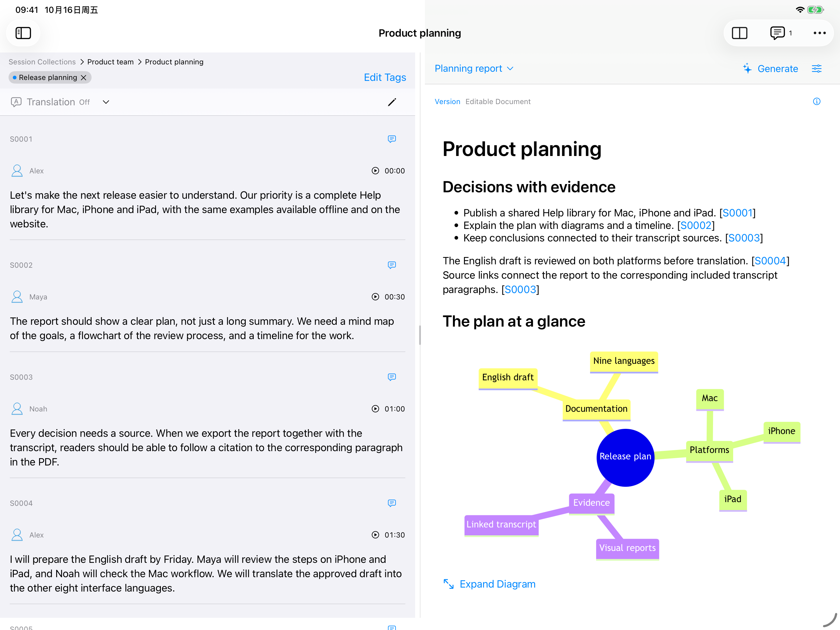Expand the Translation Off dropdown
Screen dimensions: 840x630
click(x=106, y=102)
